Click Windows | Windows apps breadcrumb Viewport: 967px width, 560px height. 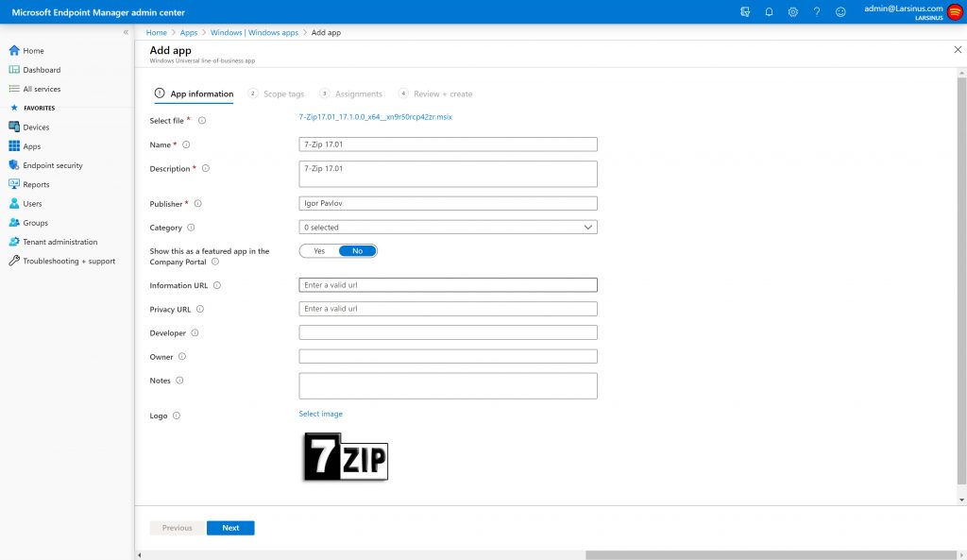254,33
